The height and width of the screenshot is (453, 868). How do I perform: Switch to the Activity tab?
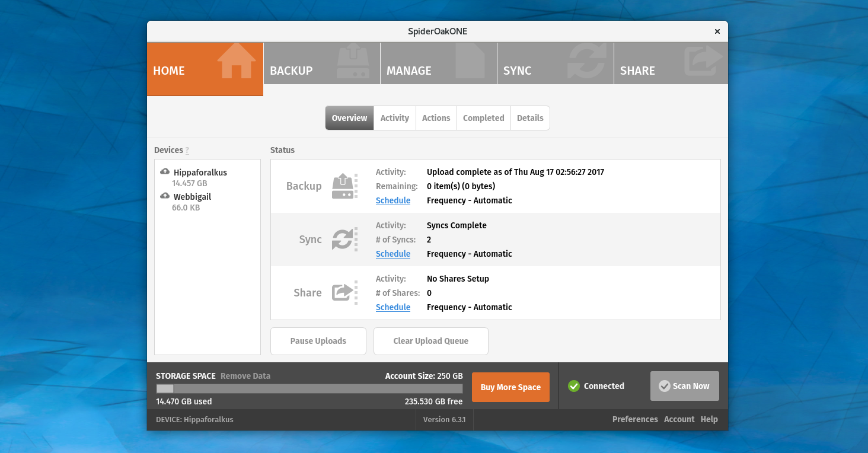pyautogui.click(x=394, y=118)
